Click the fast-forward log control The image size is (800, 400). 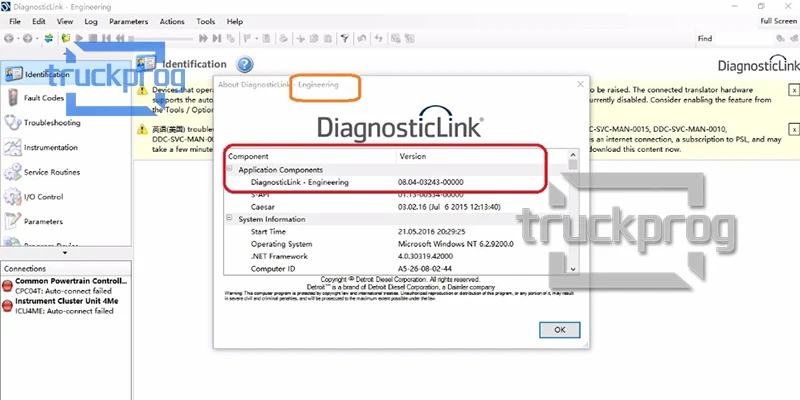(x=203, y=38)
